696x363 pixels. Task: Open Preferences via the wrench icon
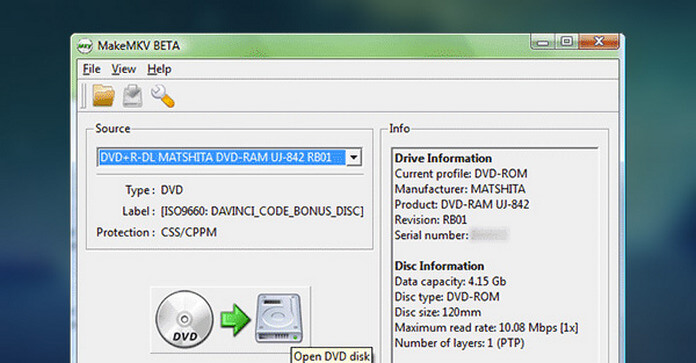[x=162, y=96]
